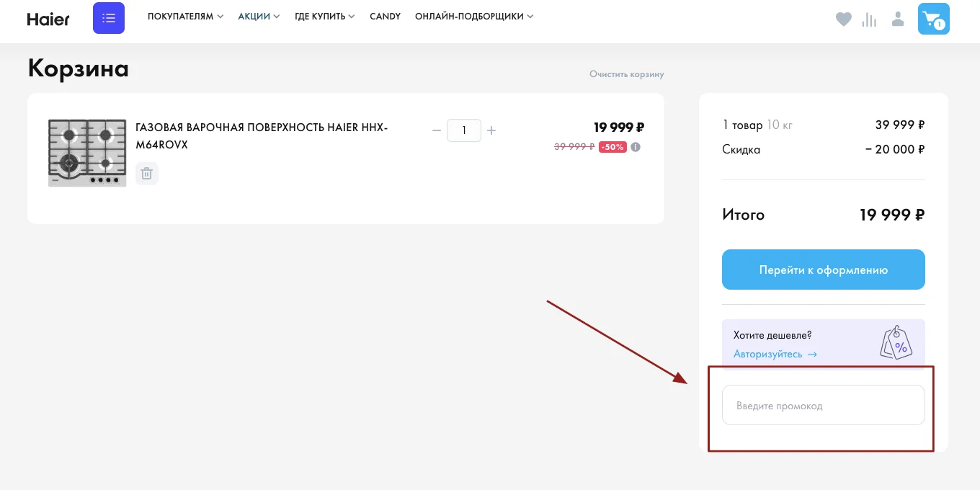Click the -50% discount badge
The height and width of the screenshot is (490, 980).
point(612,147)
